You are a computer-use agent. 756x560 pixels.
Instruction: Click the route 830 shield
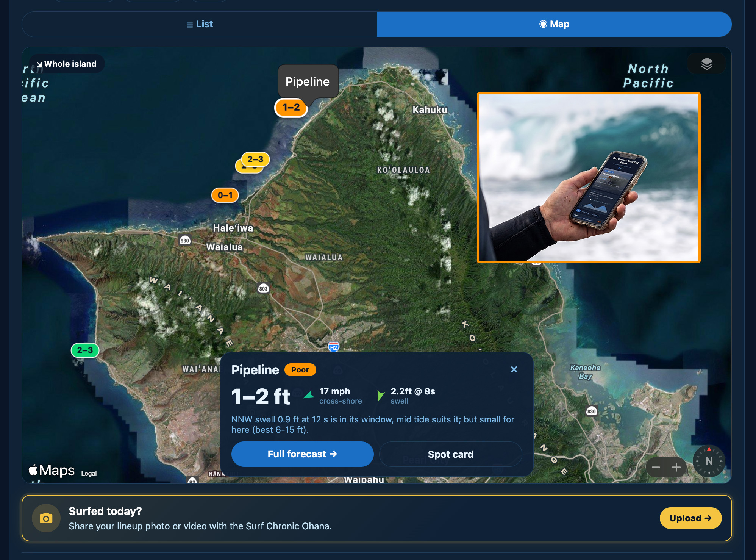[592, 411]
